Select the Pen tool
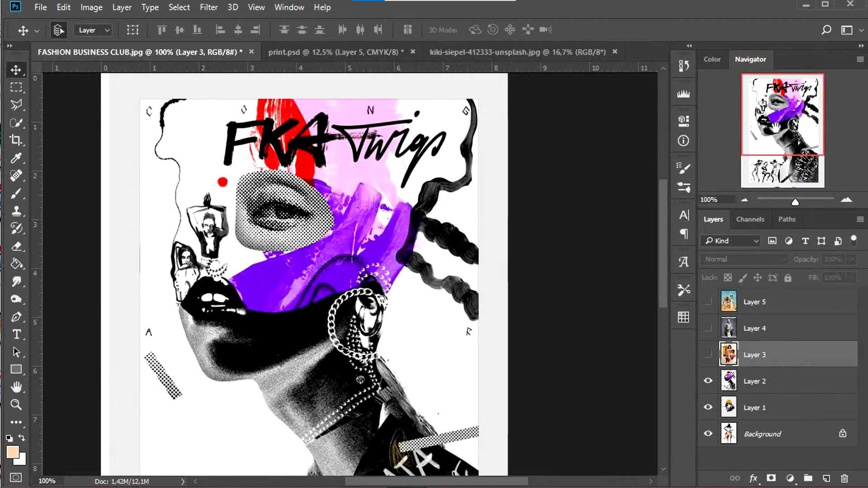Screen dimensions: 868x488 (16, 317)
